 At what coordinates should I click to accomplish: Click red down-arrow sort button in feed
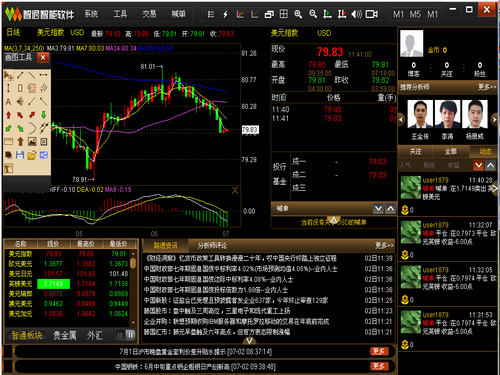click(479, 165)
